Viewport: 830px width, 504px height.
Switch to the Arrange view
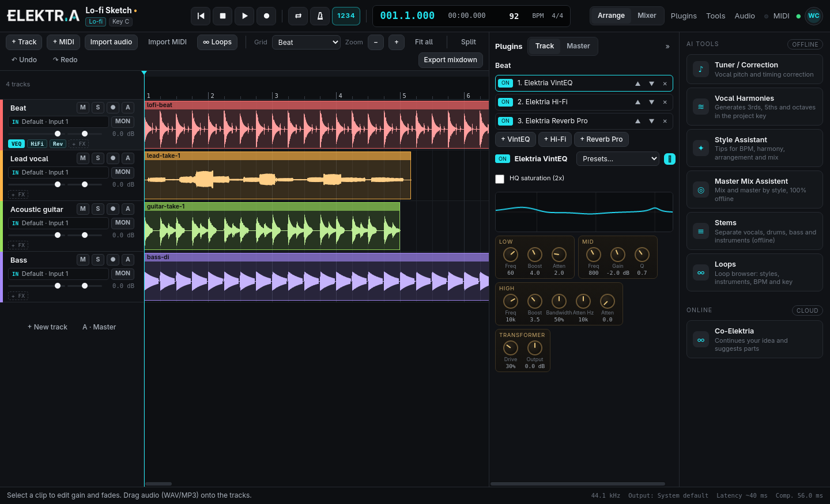point(611,16)
